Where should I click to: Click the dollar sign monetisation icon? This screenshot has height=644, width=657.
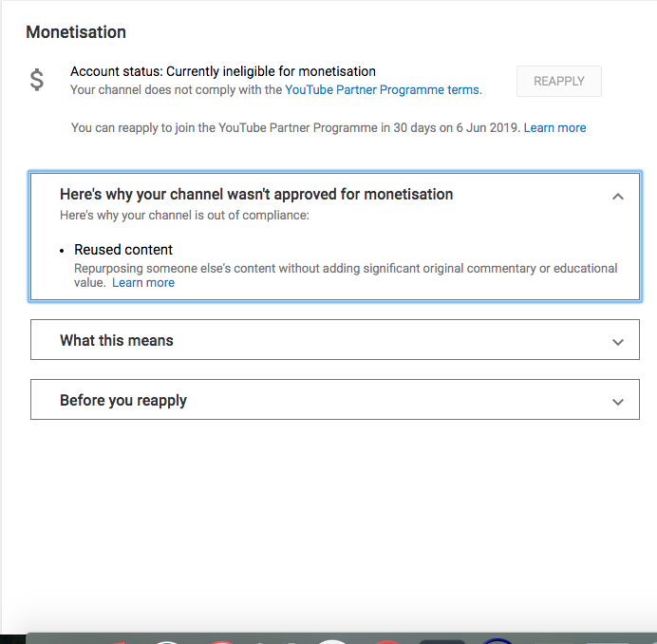(x=37, y=80)
